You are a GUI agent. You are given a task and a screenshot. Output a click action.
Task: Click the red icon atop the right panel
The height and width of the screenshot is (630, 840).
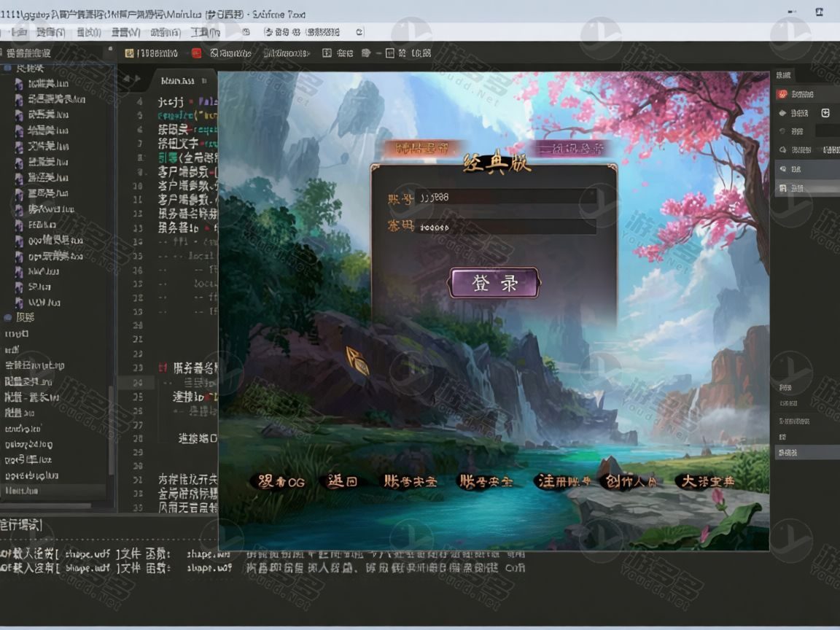782,94
